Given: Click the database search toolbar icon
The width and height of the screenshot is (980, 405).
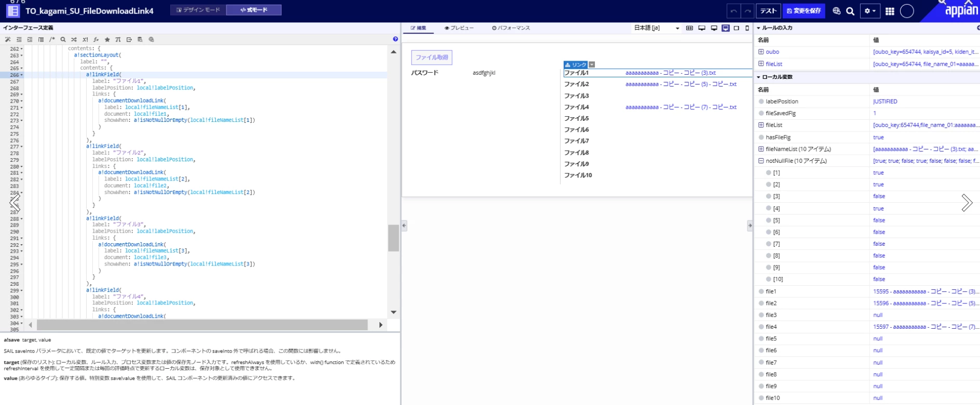Looking at the screenshot, I should coord(140,39).
